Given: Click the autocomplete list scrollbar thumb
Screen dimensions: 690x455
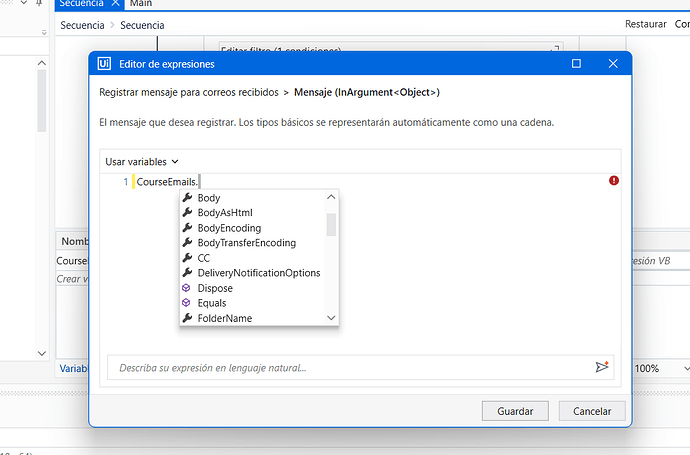Looking at the screenshot, I should (x=331, y=225).
